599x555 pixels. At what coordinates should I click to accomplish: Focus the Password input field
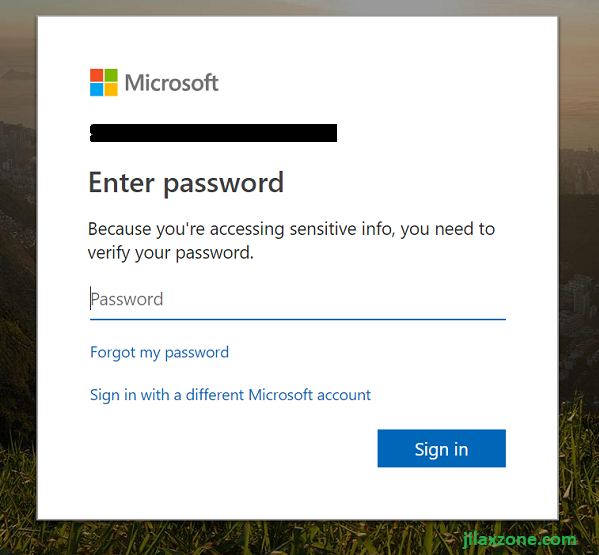298,299
